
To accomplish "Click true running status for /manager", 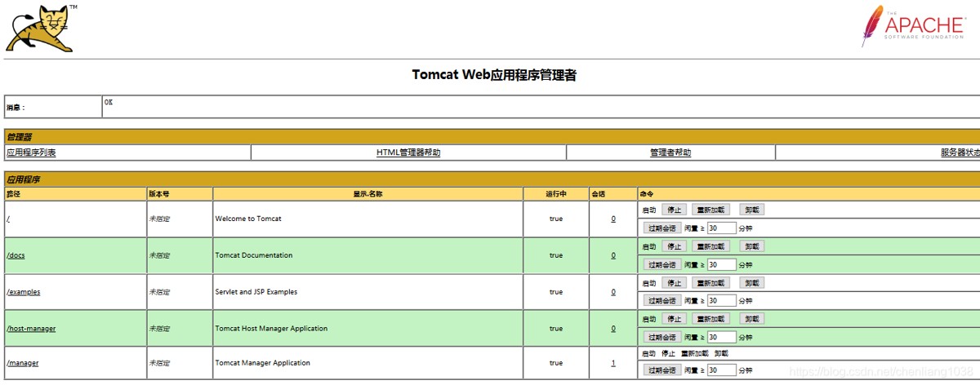I will 556,363.
